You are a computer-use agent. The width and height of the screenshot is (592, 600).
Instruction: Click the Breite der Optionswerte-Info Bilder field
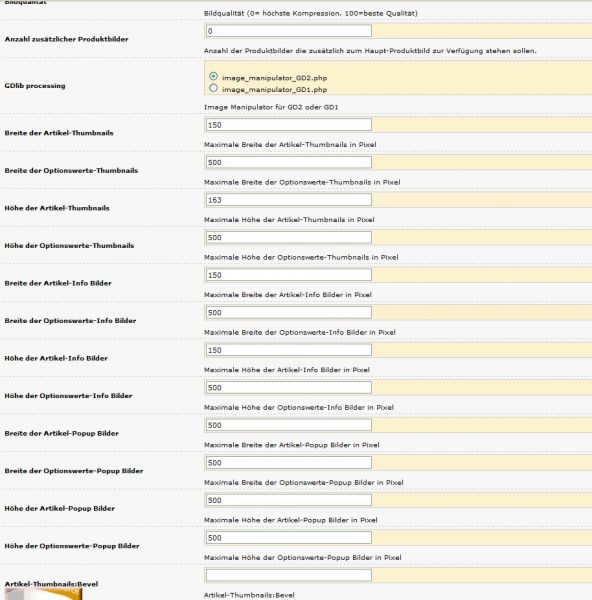coord(289,312)
